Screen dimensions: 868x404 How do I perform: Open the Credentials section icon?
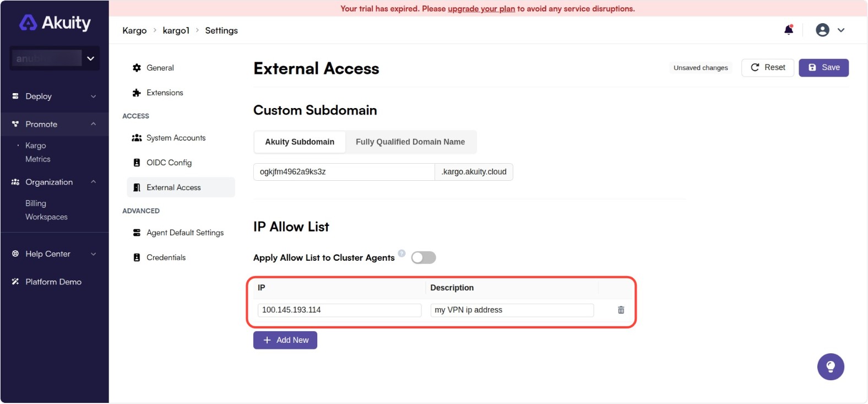pyautogui.click(x=137, y=257)
